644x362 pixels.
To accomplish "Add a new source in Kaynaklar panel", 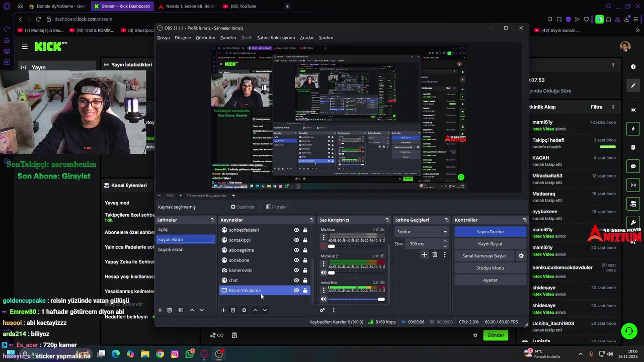I will pos(223,310).
